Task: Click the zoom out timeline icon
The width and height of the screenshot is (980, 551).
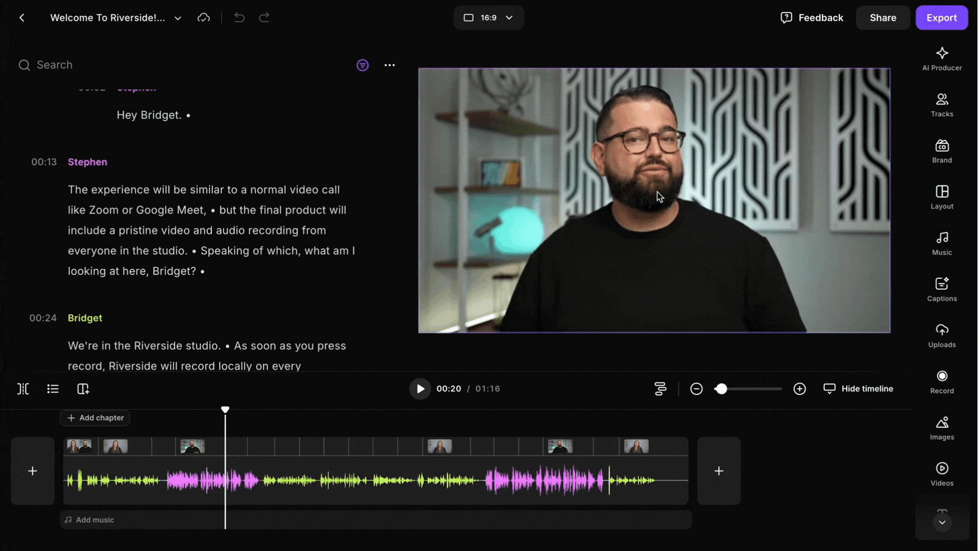Action: coord(698,390)
